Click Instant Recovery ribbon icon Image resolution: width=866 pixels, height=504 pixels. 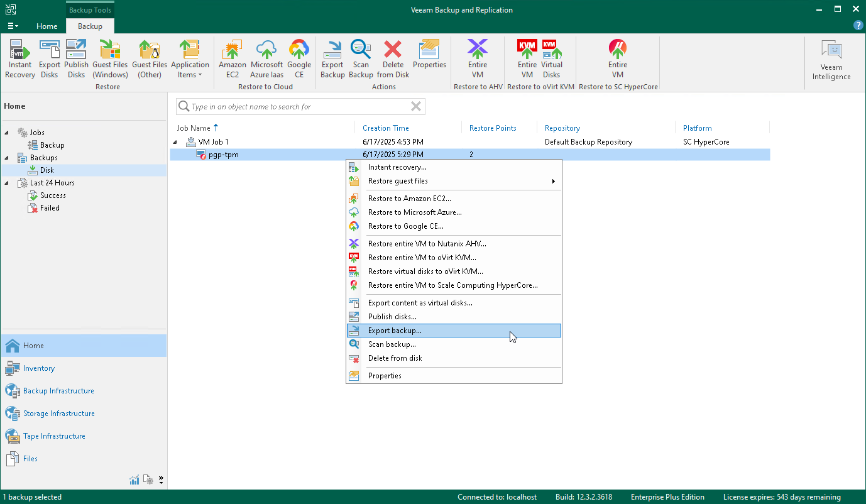(20, 59)
